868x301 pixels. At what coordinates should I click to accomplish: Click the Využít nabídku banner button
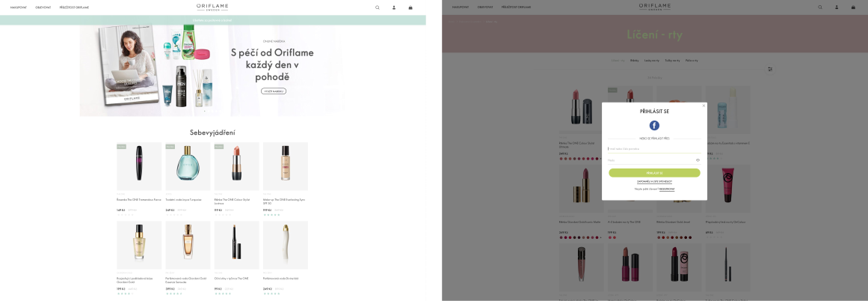[x=274, y=91]
